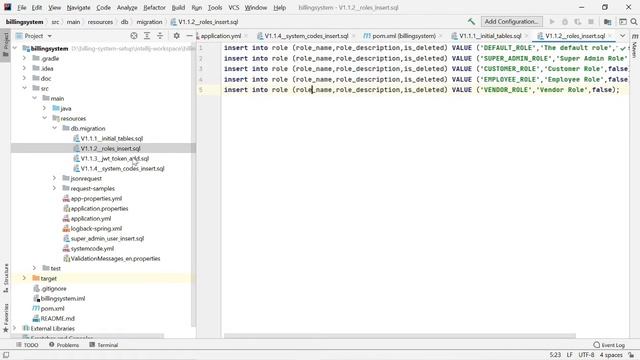Screen dimensions: 640x360
Task: Click Collapse All in project panel
Action: click(160, 36)
